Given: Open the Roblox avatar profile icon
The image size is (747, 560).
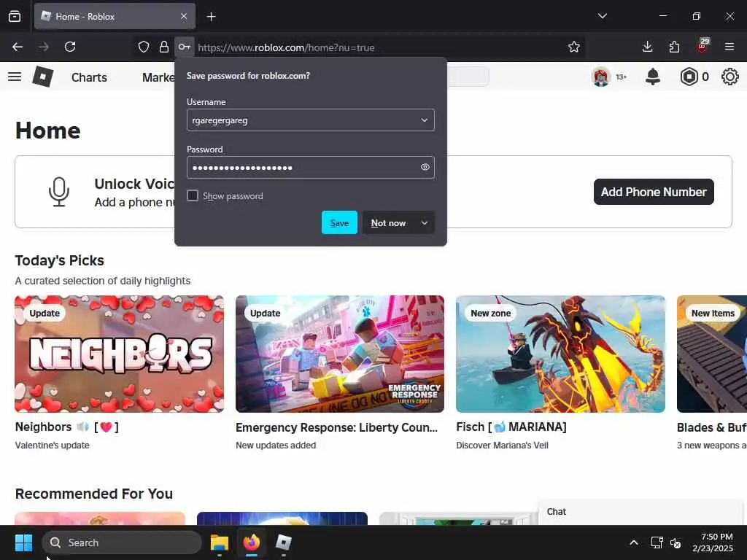Looking at the screenshot, I should pyautogui.click(x=601, y=77).
